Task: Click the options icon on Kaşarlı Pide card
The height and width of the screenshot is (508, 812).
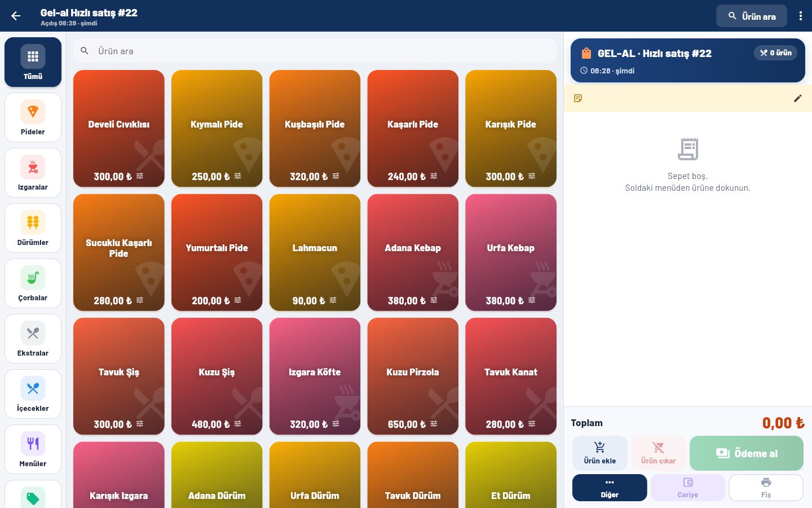Action: (x=434, y=176)
